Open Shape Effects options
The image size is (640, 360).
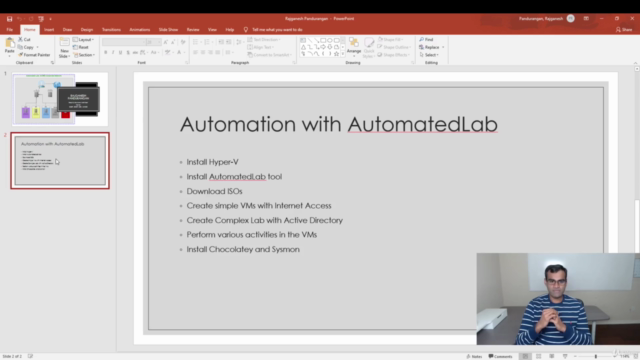(x=393, y=55)
